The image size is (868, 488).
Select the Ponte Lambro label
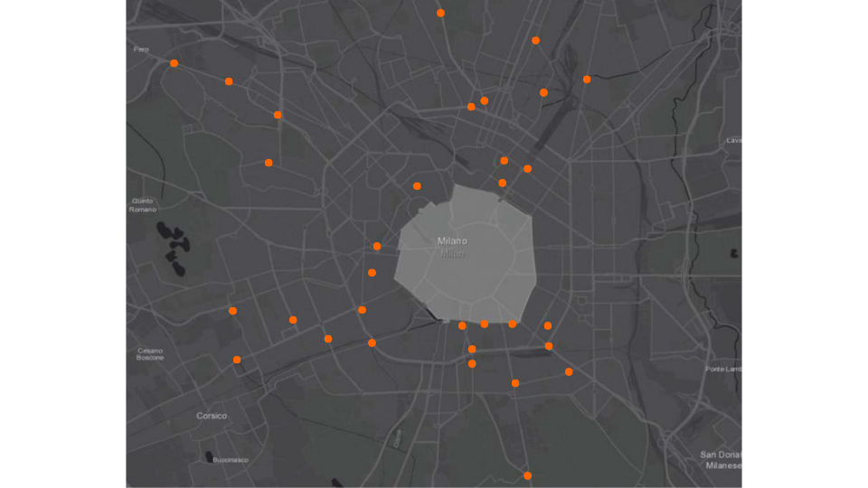723,369
